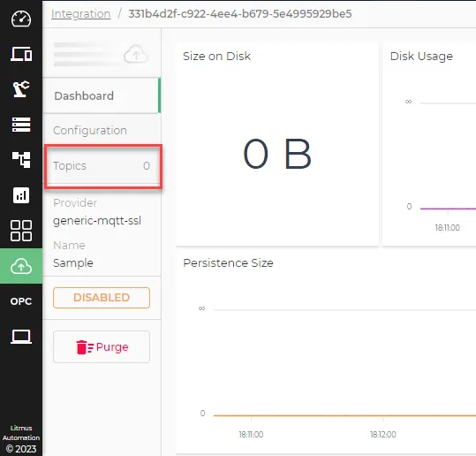The image size is (476, 456).
Task: Open the OPC sidebar item
Action: click(21, 301)
